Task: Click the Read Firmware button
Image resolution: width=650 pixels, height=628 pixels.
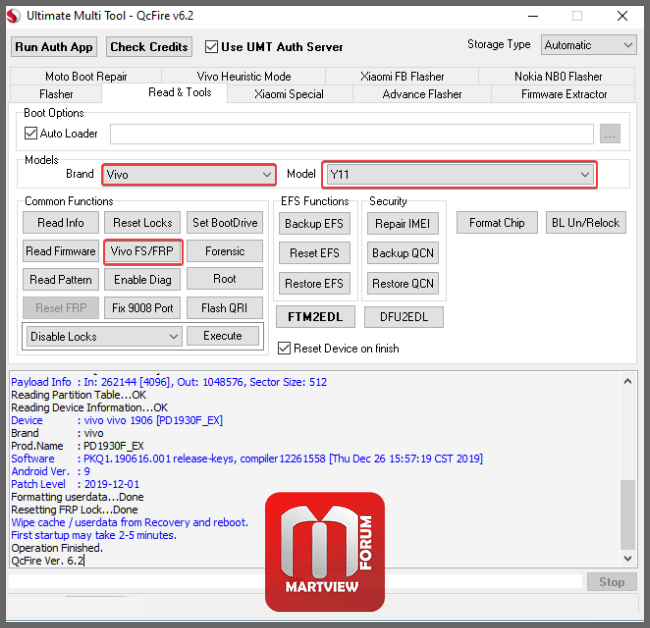Action: click(x=61, y=251)
